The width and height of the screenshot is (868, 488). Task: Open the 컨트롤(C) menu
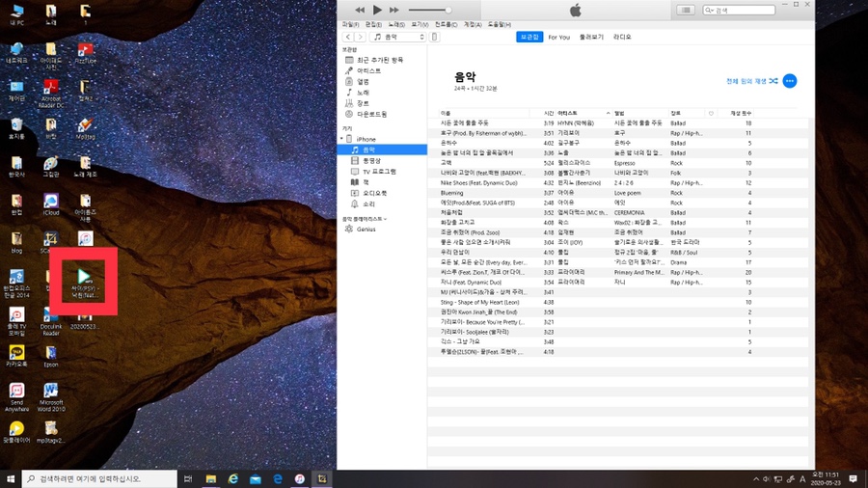[447, 24]
